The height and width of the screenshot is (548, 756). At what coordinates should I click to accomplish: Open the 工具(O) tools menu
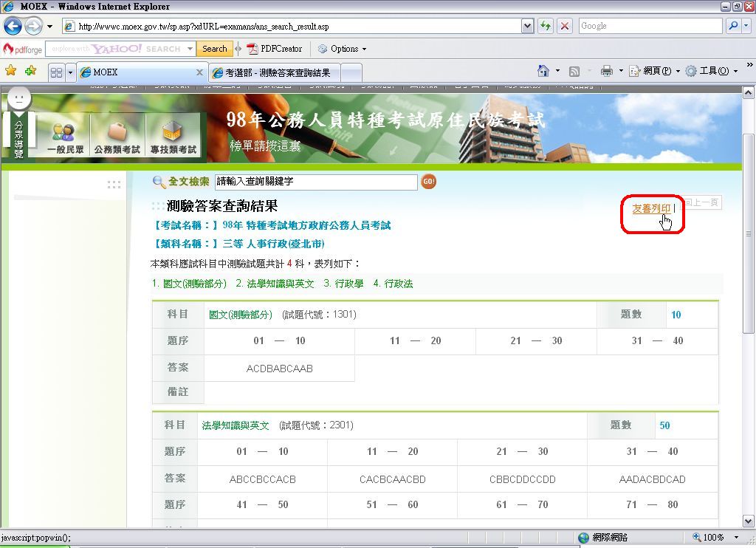click(712, 71)
